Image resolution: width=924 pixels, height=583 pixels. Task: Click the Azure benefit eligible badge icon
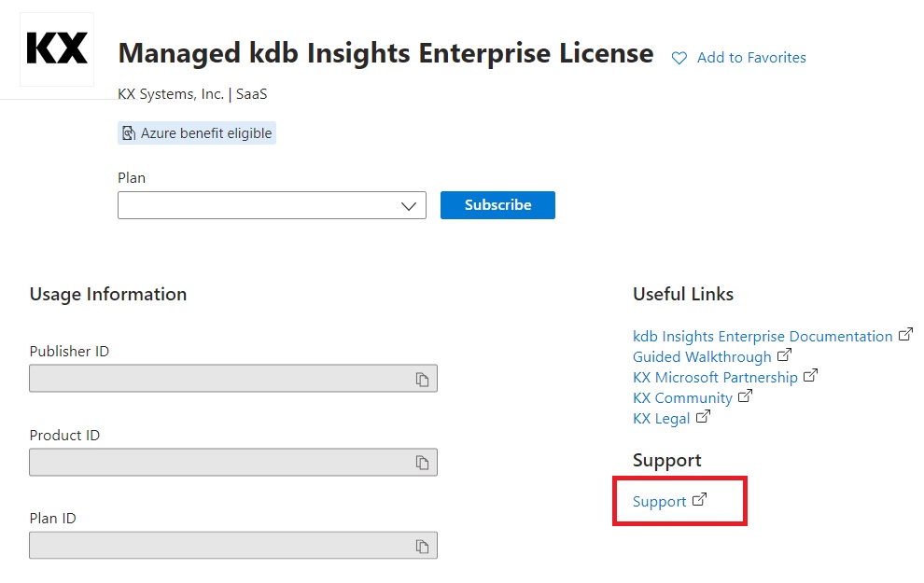pyautogui.click(x=129, y=133)
